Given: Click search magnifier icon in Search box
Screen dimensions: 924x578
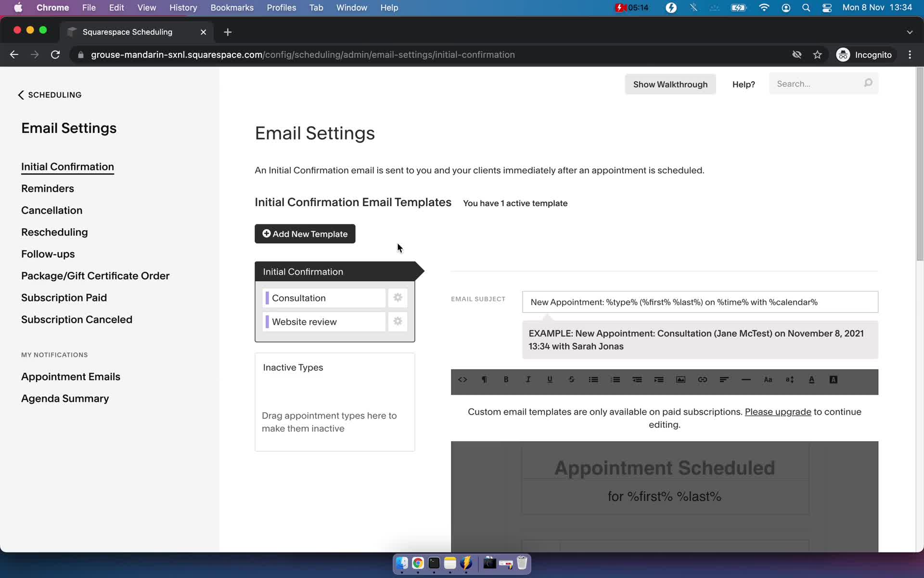Looking at the screenshot, I should point(868,83).
